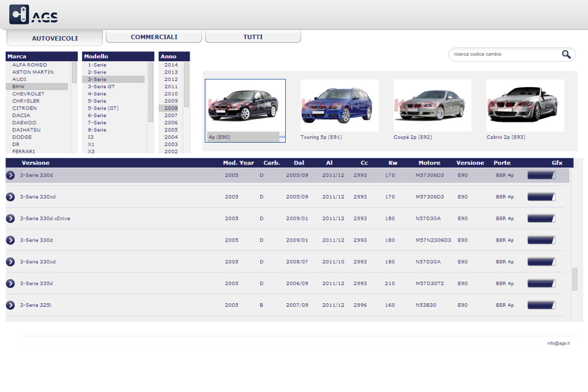The width and height of the screenshot is (588, 392).
Task: Select year 2014 in Anno list
Action: point(171,65)
